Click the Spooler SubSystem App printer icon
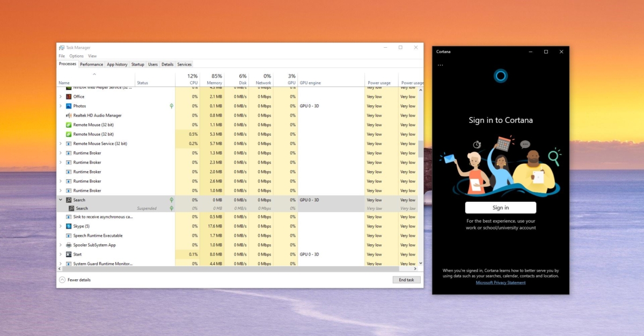This screenshot has width=644, height=336. [x=68, y=245]
